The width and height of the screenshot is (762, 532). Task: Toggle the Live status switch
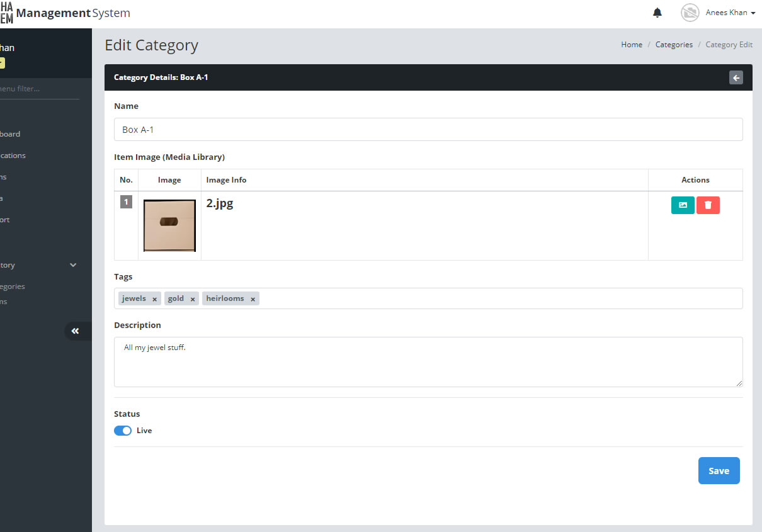[123, 431]
